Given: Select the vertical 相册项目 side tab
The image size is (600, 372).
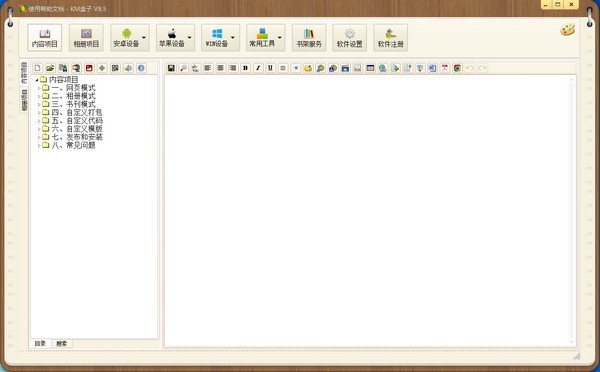Looking at the screenshot, I should coord(24,100).
